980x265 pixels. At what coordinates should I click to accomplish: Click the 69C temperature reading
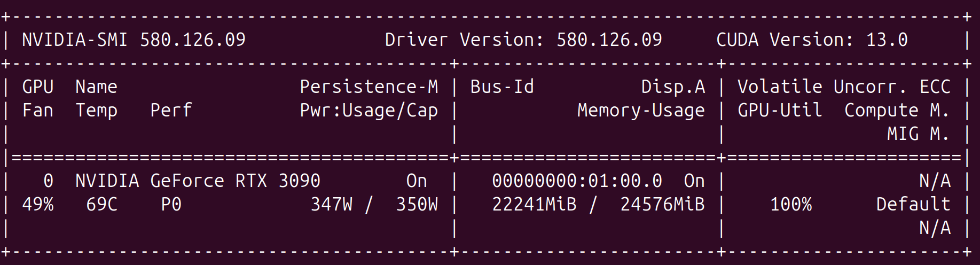pyautogui.click(x=101, y=205)
